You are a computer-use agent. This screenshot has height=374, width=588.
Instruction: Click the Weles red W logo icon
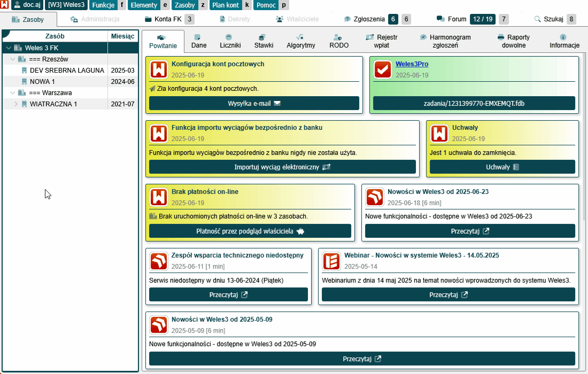pos(4,4)
